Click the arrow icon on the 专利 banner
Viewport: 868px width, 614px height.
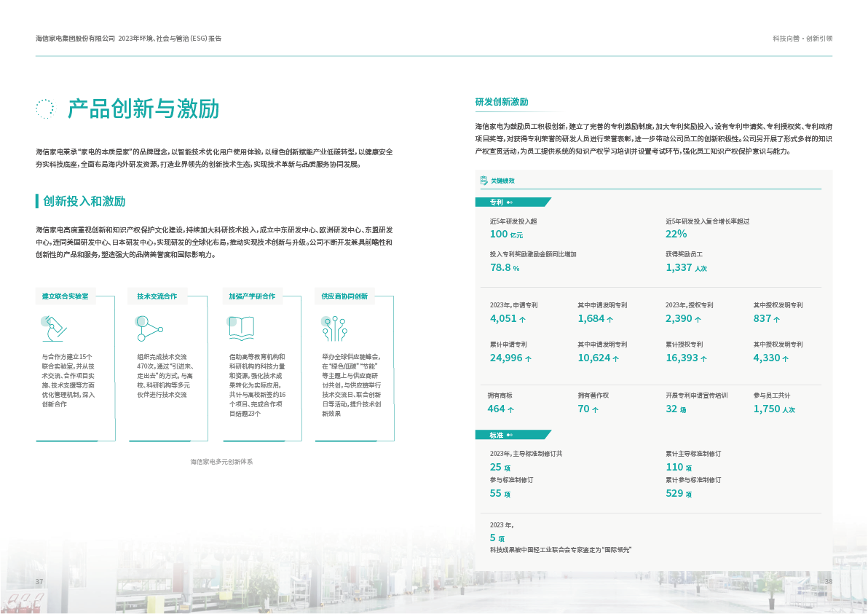pyautogui.click(x=510, y=202)
